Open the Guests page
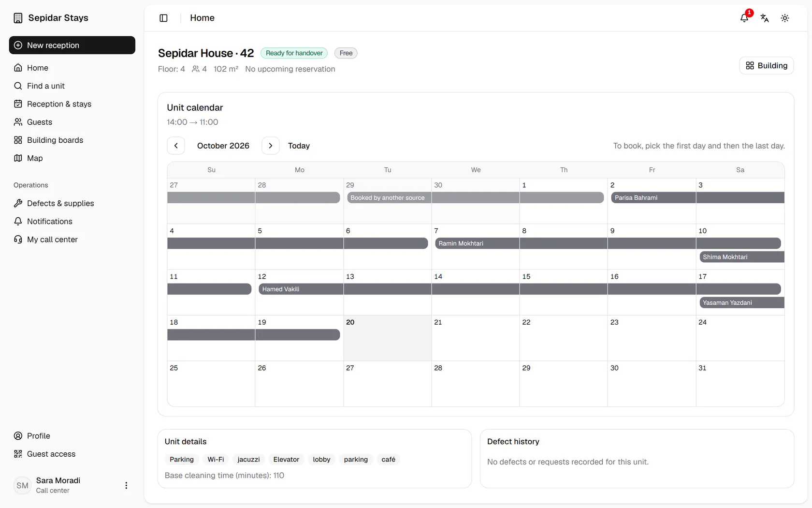The image size is (812, 508). coord(72,122)
